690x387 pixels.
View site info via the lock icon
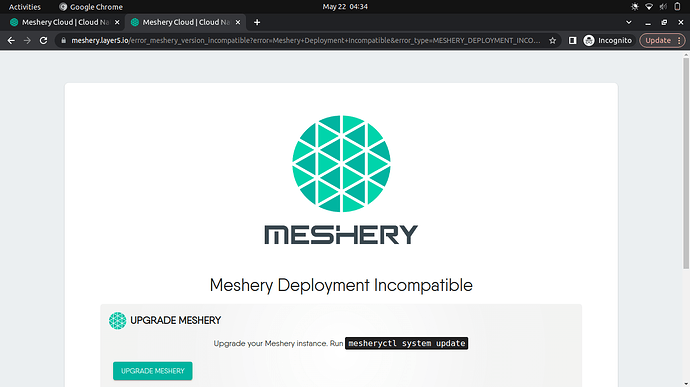(x=63, y=41)
